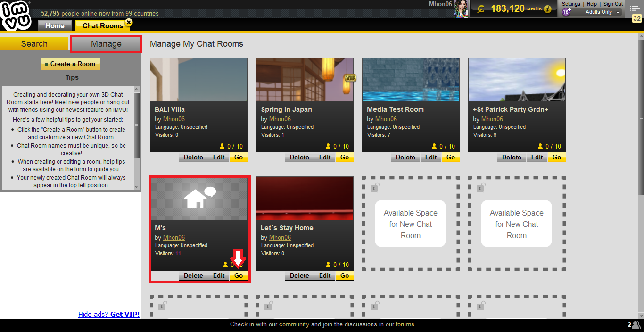Open +St Patrick Party Grdn+ thumbnail

coord(517,80)
